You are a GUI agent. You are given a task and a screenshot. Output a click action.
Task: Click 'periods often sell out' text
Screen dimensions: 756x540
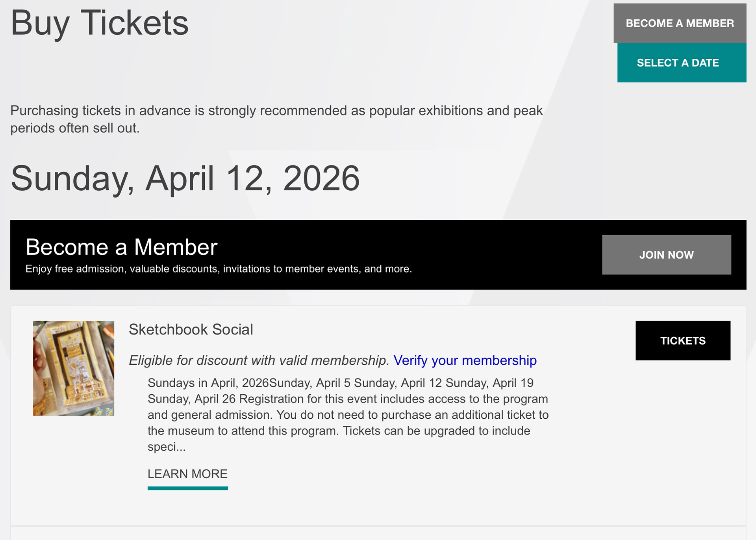75,128
